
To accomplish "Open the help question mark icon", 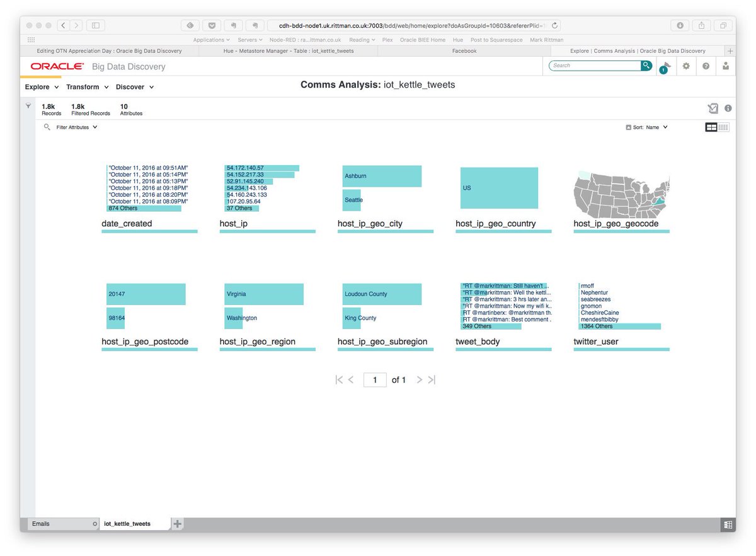I will [x=706, y=66].
